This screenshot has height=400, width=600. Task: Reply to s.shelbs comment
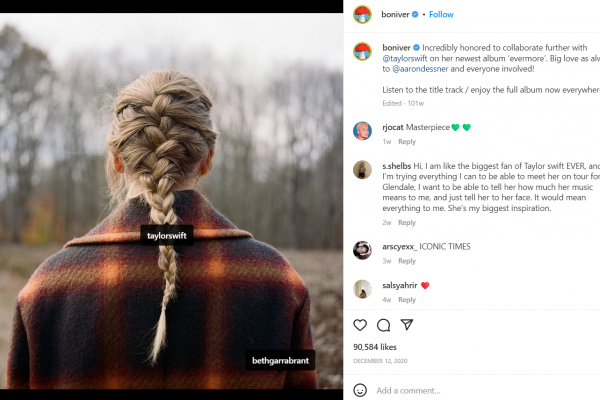click(x=407, y=222)
